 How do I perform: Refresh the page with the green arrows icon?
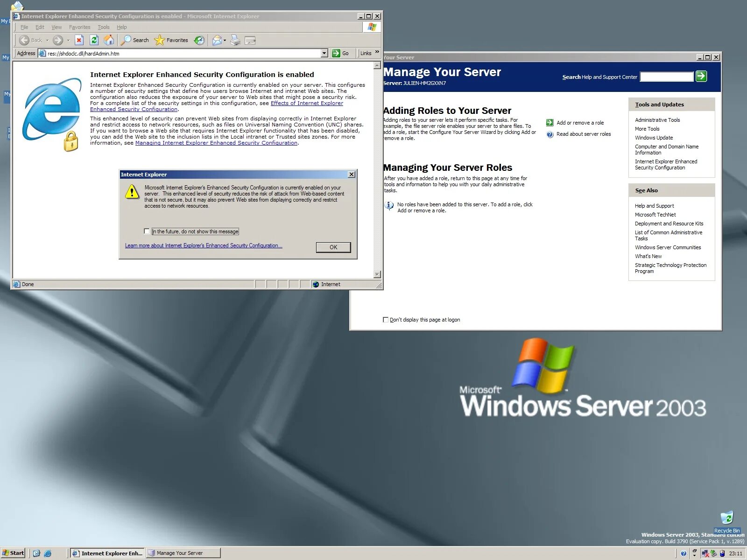tap(94, 40)
